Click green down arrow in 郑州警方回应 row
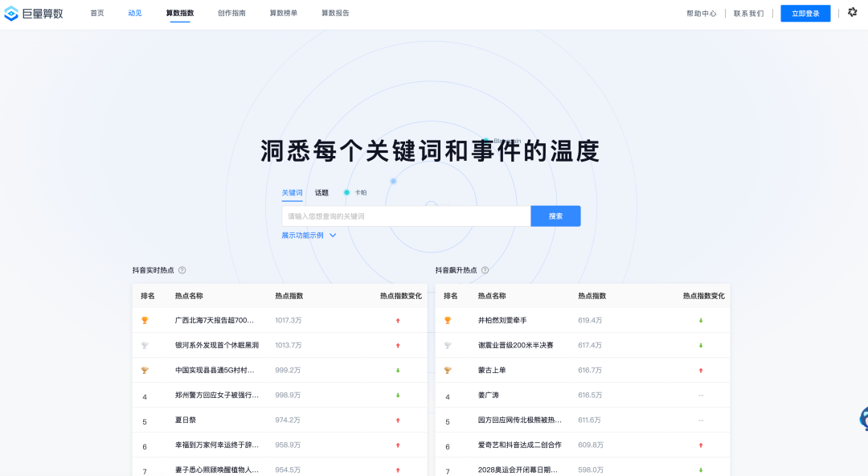Image resolution: width=868 pixels, height=476 pixels. 398,396
